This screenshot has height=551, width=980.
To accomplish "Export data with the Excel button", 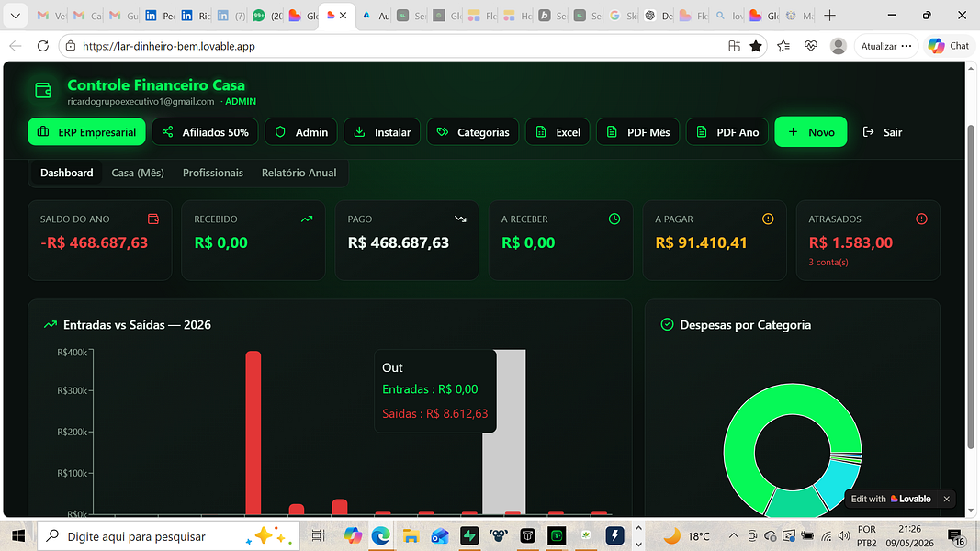I will point(558,132).
